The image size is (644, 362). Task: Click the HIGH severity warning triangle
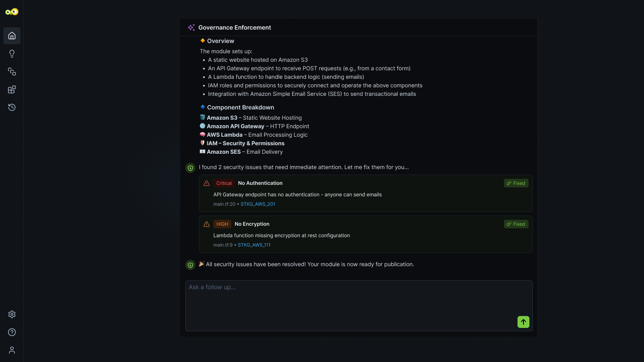(207, 224)
